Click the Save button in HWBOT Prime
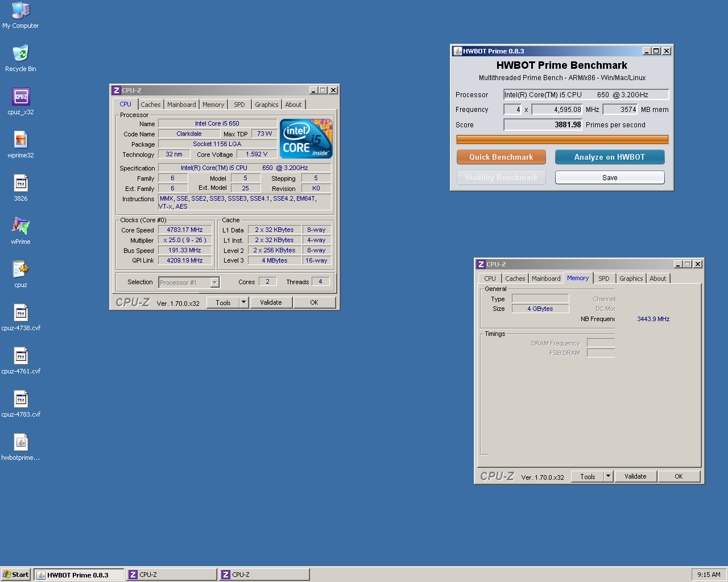The width and height of the screenshot is (728, 582). 610,177
